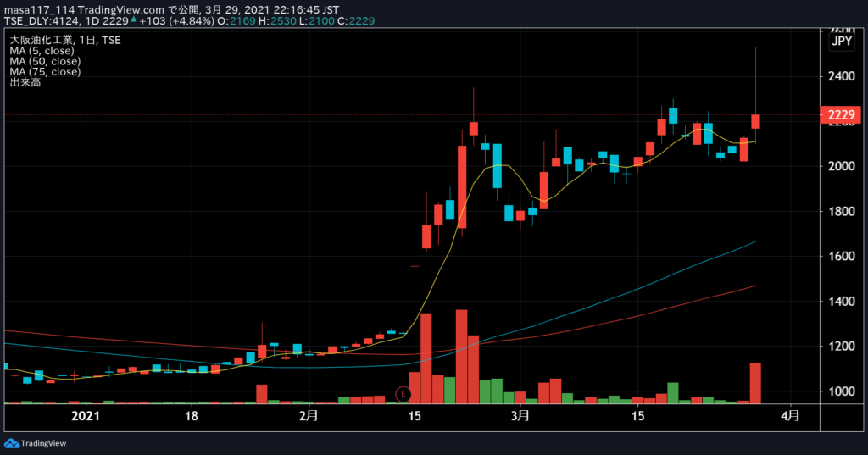
Task: Click the 2月 date axis label
Action: (x=309, y=416)
